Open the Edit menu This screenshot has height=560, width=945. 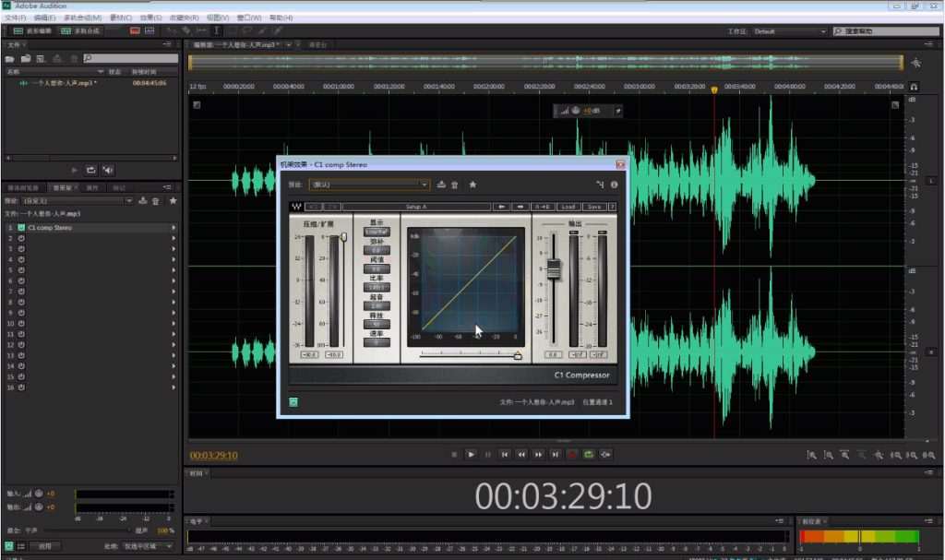(44, 18)
